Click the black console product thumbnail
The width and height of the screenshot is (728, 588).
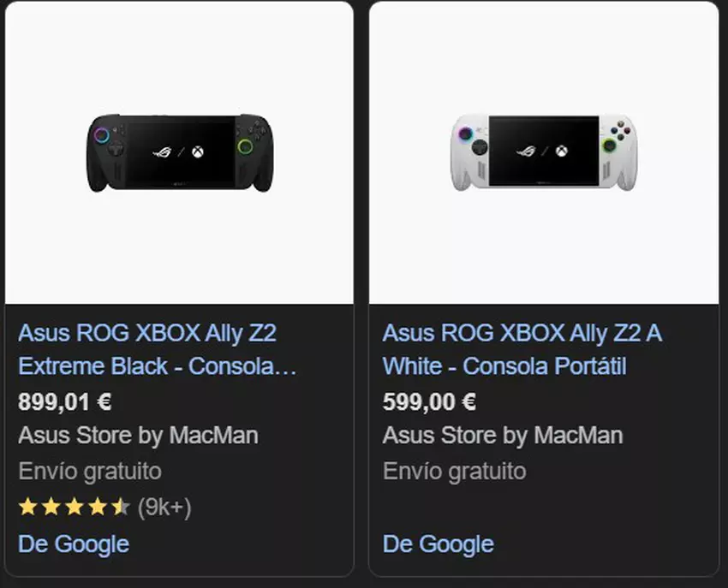(x=178, y=152)
